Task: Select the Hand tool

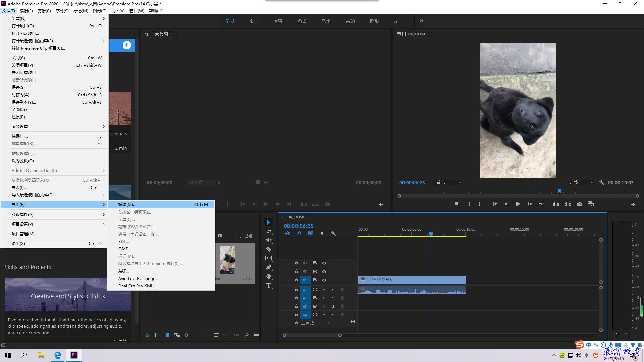Action: [269, 276]
